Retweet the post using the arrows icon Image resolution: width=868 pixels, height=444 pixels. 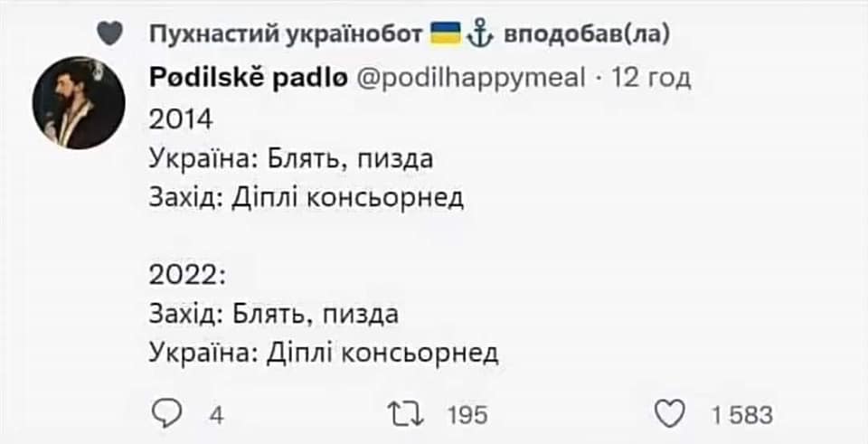point(402,414)
